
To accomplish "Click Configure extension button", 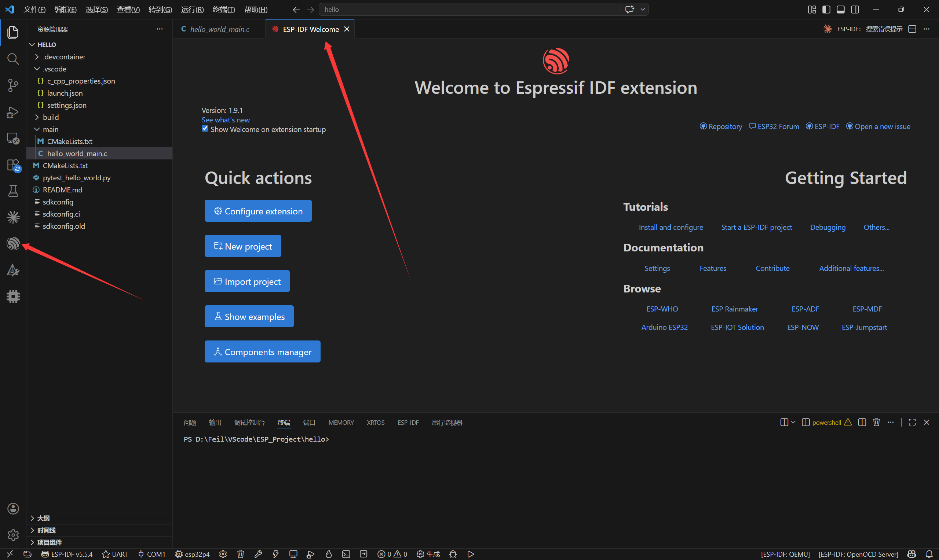I will coord(258,211).
